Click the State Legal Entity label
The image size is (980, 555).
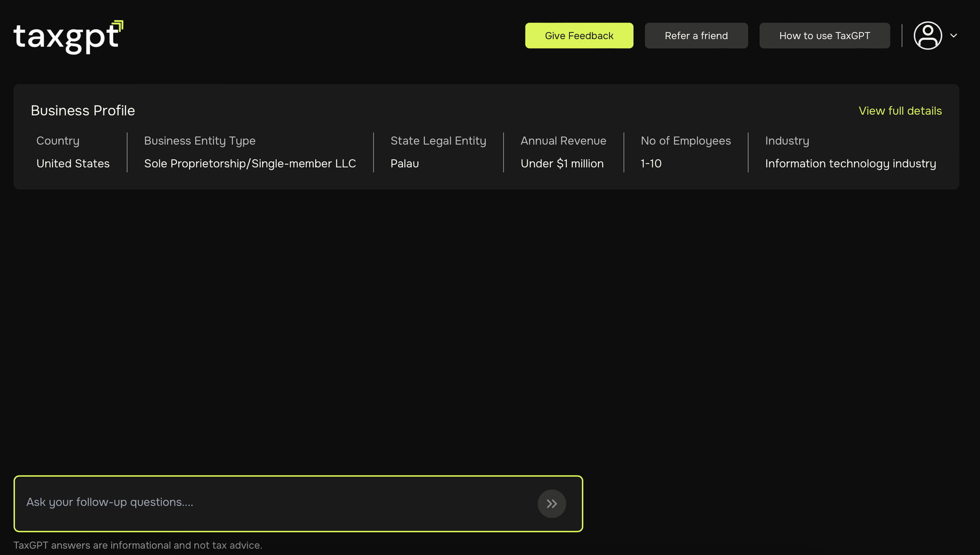coord(438,141)
